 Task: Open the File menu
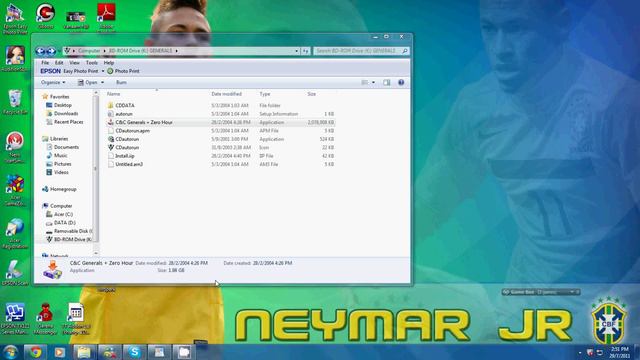45,63
